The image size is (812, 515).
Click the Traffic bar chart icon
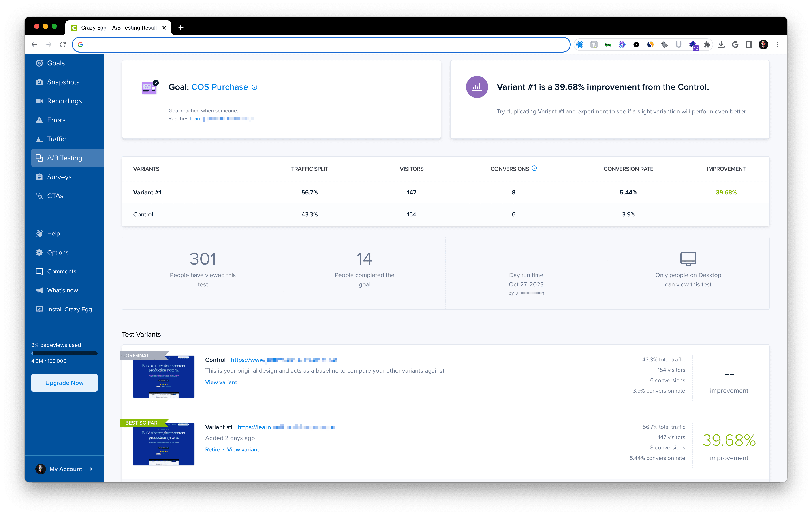click(39, 139)
